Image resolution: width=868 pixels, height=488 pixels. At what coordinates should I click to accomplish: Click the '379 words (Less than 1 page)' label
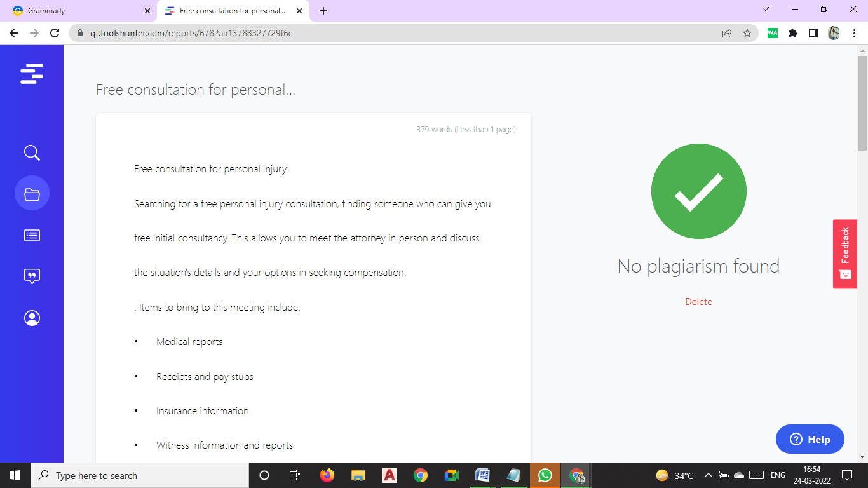click(466, 130)
